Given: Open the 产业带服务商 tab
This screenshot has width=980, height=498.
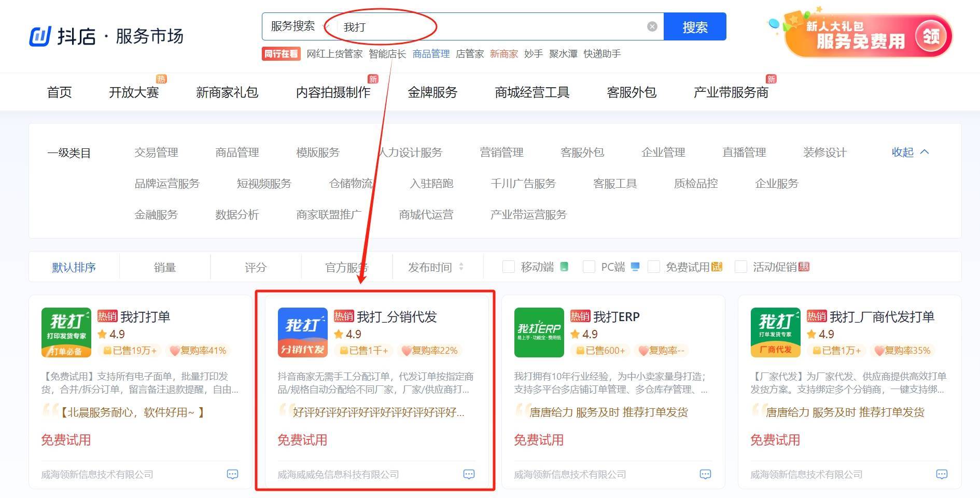Looking at the screenshot, I should [x=731, y=92].
